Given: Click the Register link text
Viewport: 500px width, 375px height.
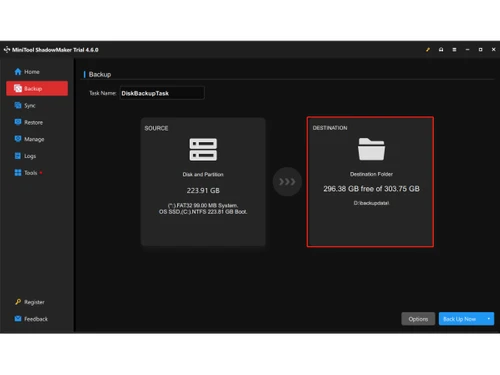Looking at the screenshot, I should click(x=34, y=302).
